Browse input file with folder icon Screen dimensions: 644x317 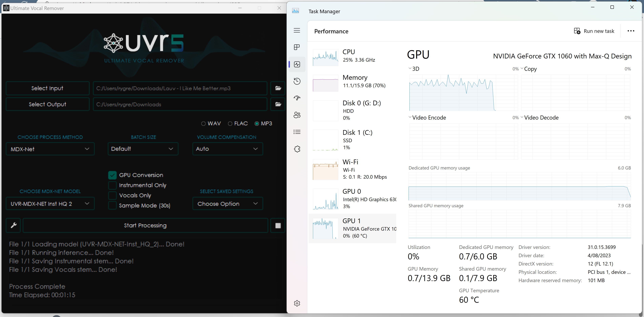pos(278,88)
